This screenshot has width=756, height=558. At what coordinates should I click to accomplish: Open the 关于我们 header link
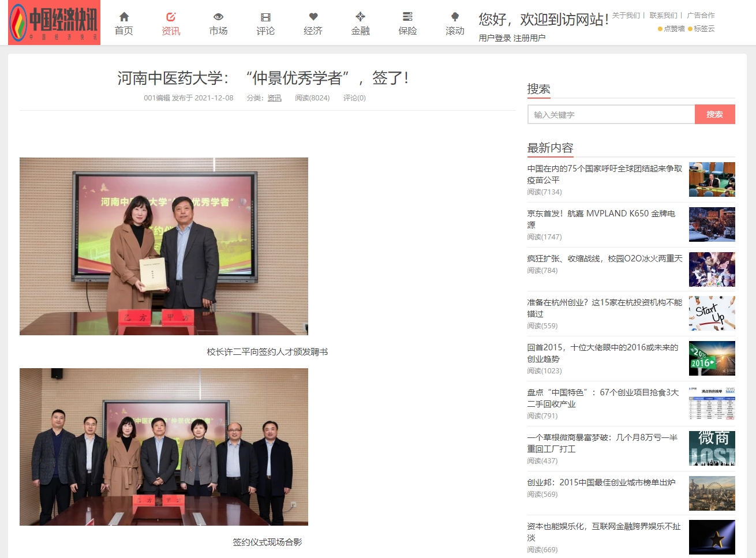click(626, 16)
